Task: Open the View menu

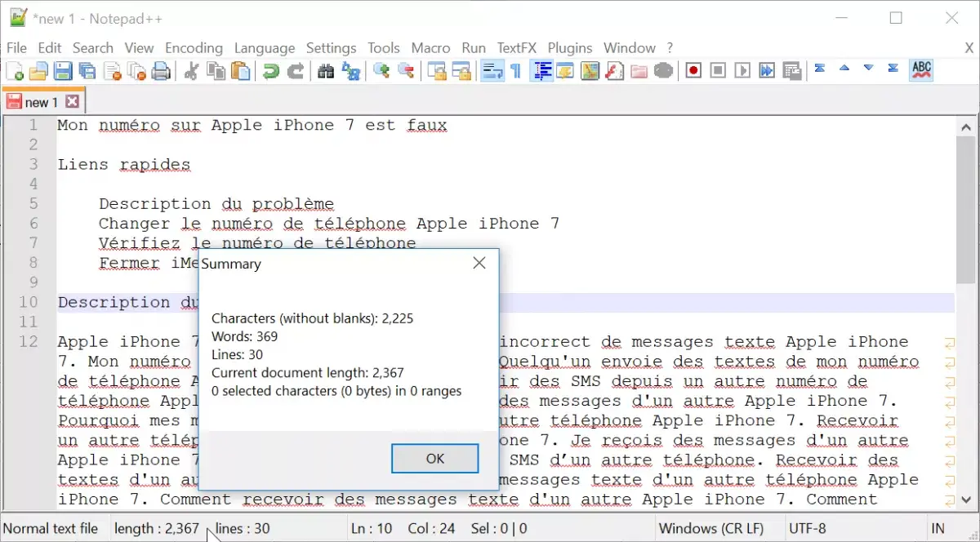Action: [139, 48]
